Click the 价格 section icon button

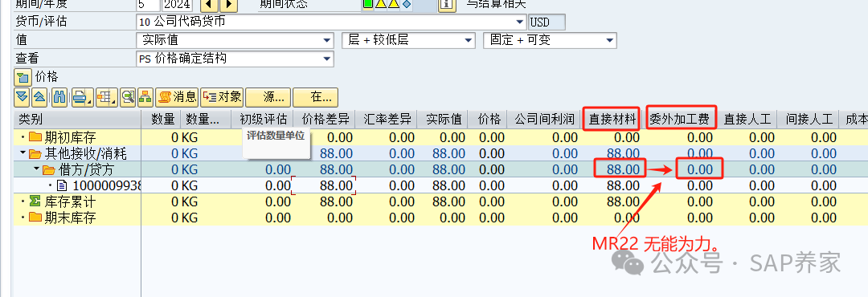[x=23, y=77]
